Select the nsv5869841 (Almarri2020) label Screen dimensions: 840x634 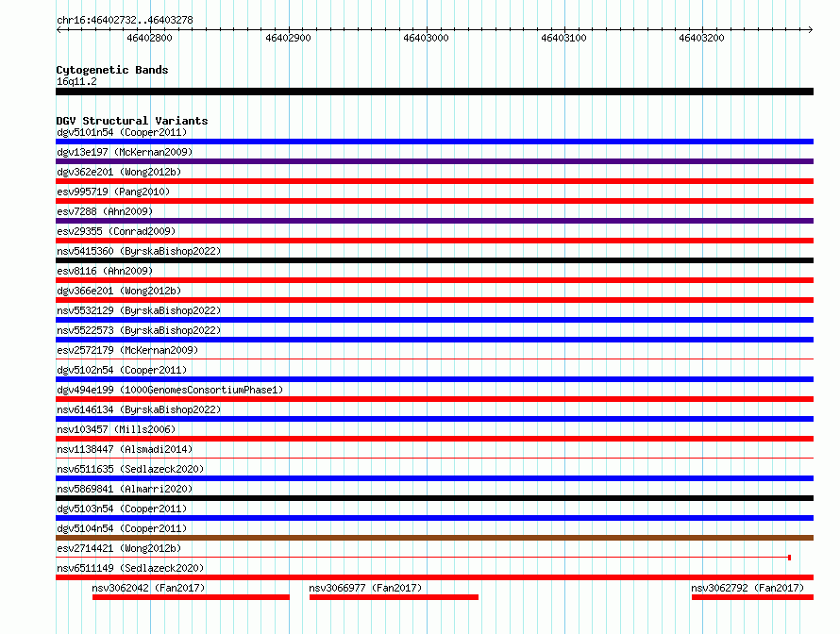125,489
